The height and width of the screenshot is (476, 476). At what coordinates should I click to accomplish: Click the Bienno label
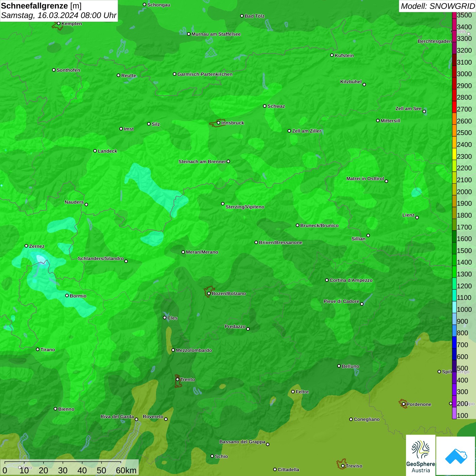pyautogui.click(x=66, y=409)
